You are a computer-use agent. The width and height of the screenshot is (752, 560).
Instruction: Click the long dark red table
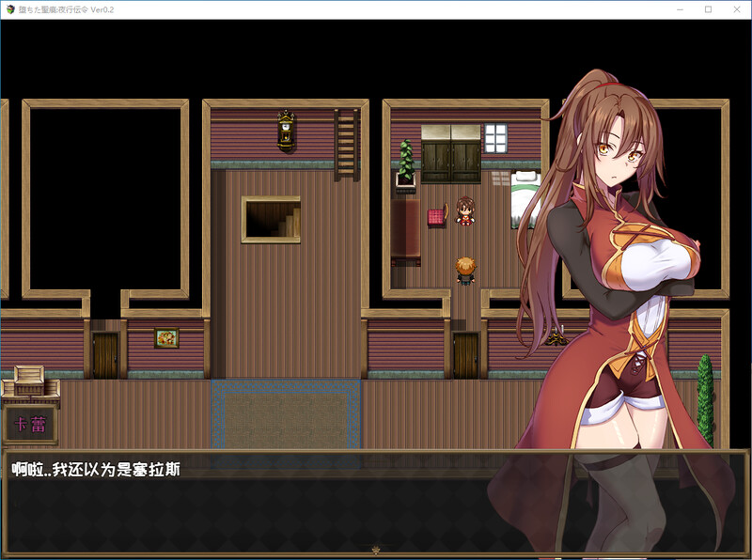click(406, 232)
